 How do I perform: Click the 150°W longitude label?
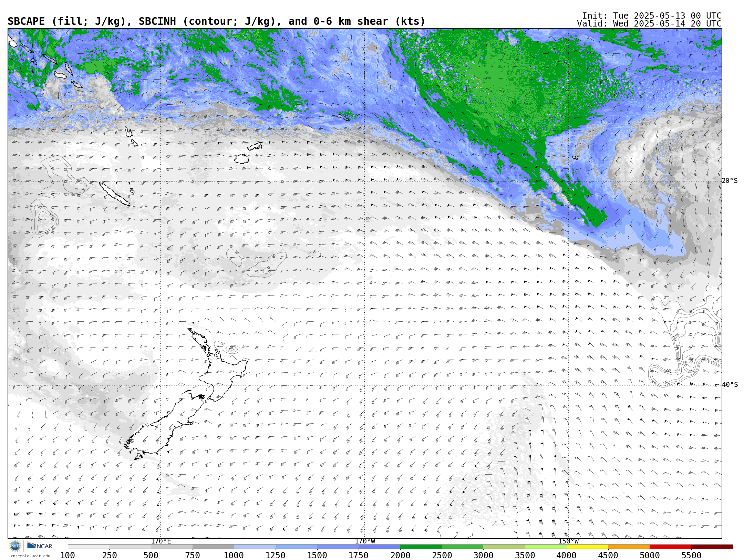pos(568,541)
